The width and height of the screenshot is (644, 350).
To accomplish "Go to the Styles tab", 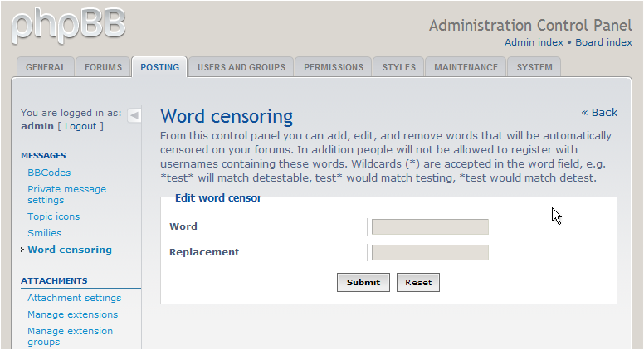I will coord(399,67).
